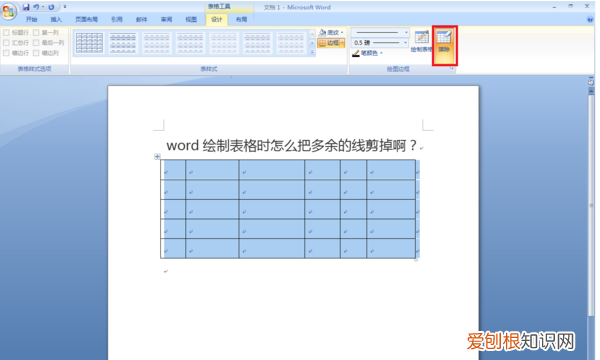
Task: Enable the 汇总行 checkbox
Action: tap(6, 43)
